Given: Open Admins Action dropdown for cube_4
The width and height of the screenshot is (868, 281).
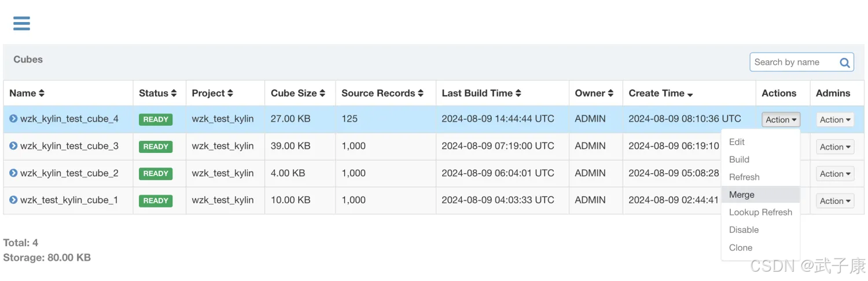Looking at the screenshot, I should [x=836, y=119].
